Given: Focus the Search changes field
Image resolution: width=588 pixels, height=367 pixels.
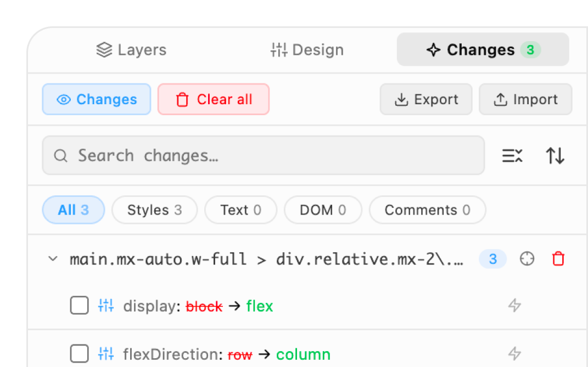Looking at the screenshot, I should click(x=263, y=155).
